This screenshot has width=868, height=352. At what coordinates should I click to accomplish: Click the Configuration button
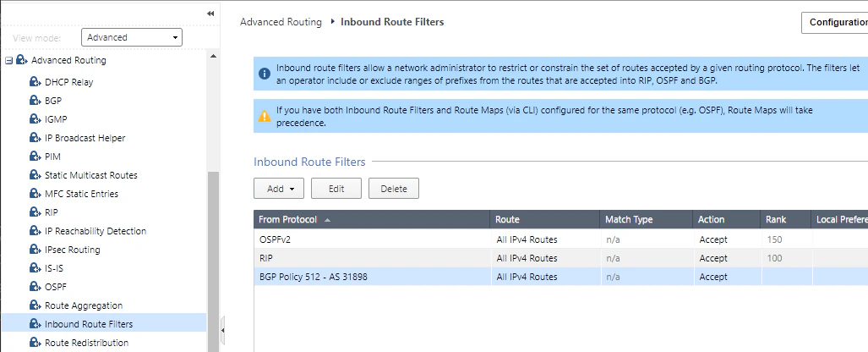(x=835, y=22)
